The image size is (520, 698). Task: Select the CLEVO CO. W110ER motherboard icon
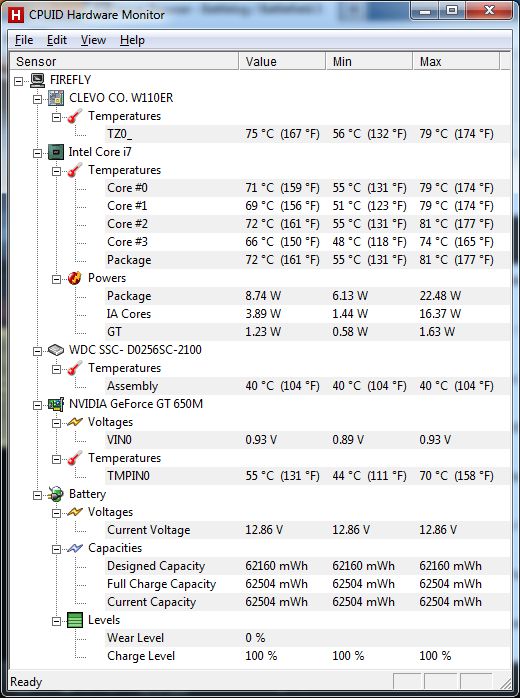[56, 98]
